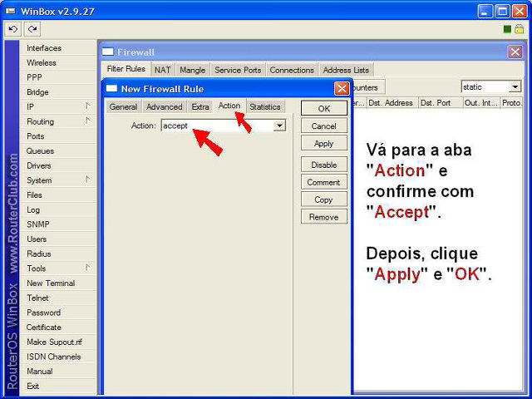Open the Action dropdown arrow

coord(279,126)
